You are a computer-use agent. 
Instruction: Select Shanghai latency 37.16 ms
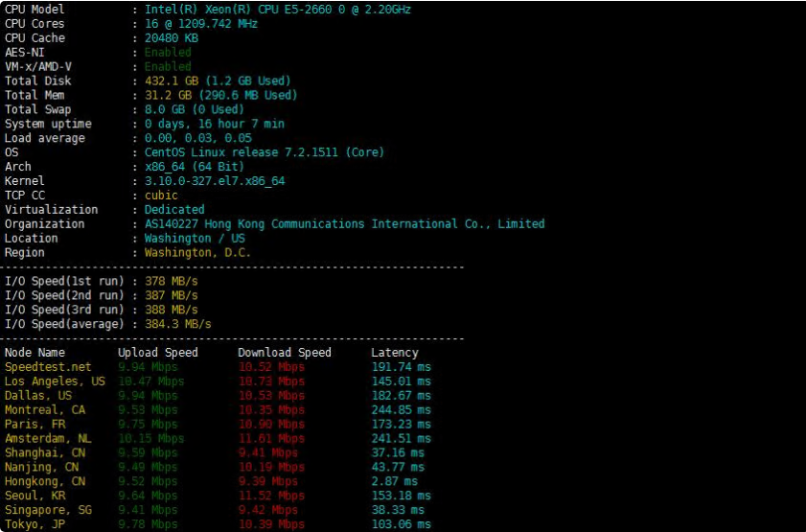(x=398, y=453)
